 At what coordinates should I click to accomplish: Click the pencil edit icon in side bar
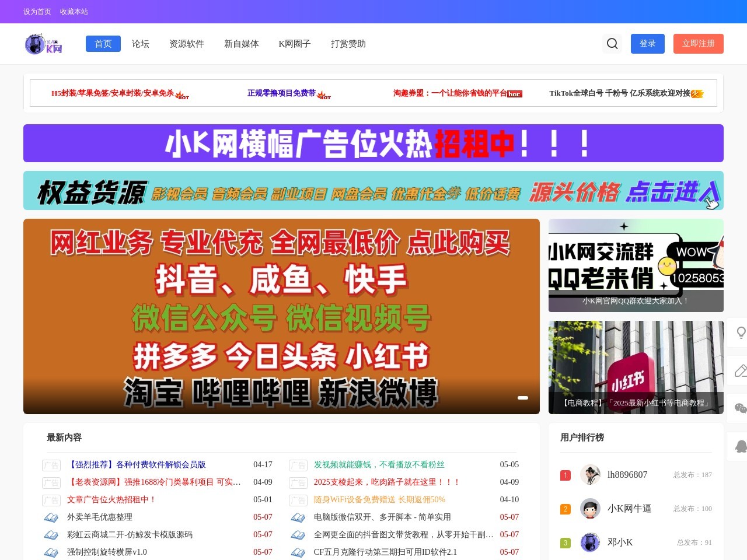click(x=741, y=370)
